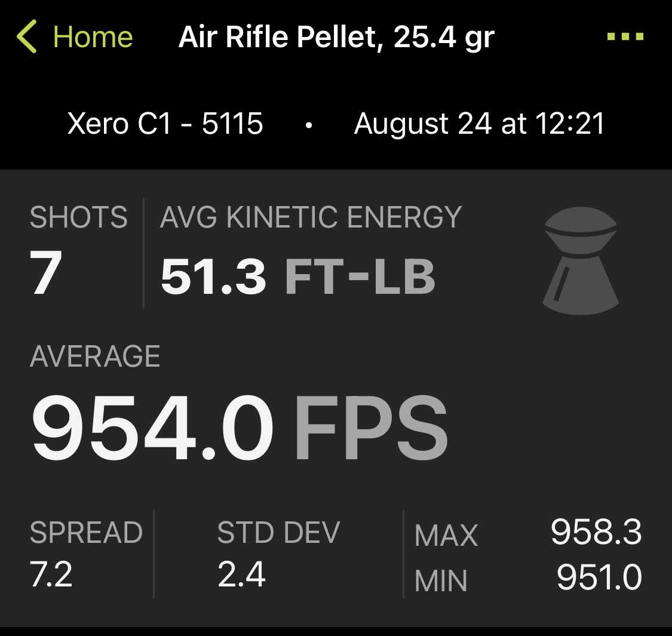Tap the SHOTS count label
The image size is (672, 636).
[x=78, y=217]
